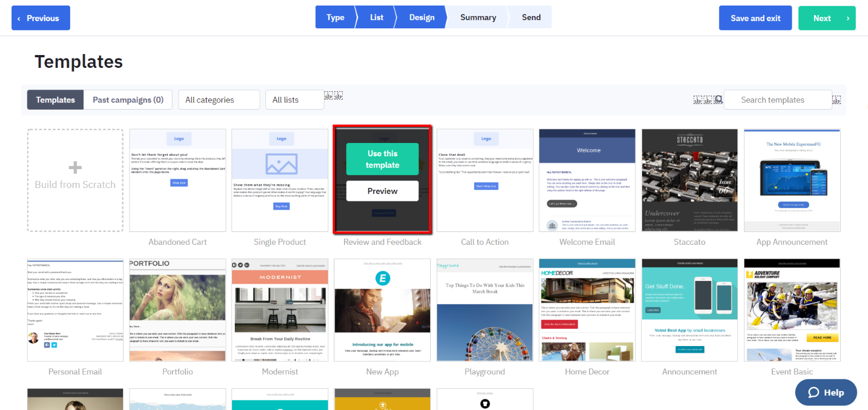This screenshot has width=868, height=410.
Task: Switch to the Past campaigns tab
Action: (x=128, y=100)
